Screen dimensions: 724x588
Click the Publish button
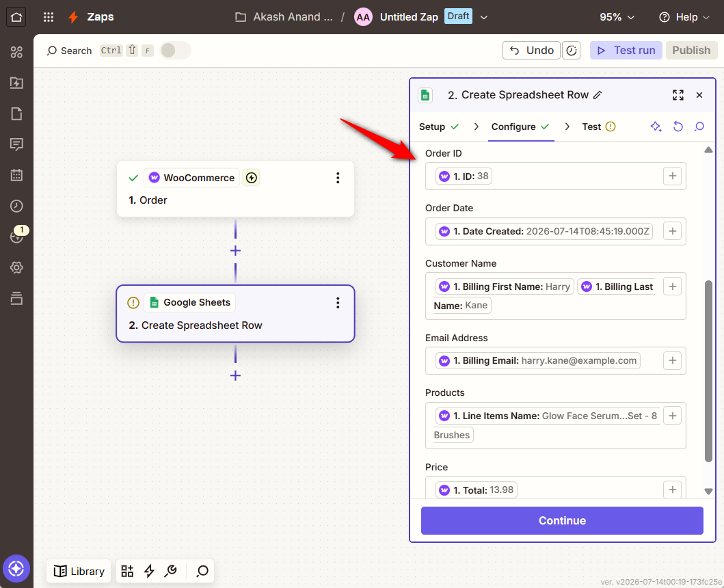(691, 51)
